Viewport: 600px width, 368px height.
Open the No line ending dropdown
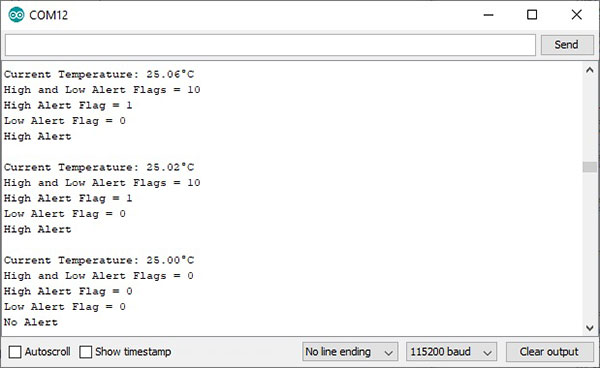click(350, 352)
